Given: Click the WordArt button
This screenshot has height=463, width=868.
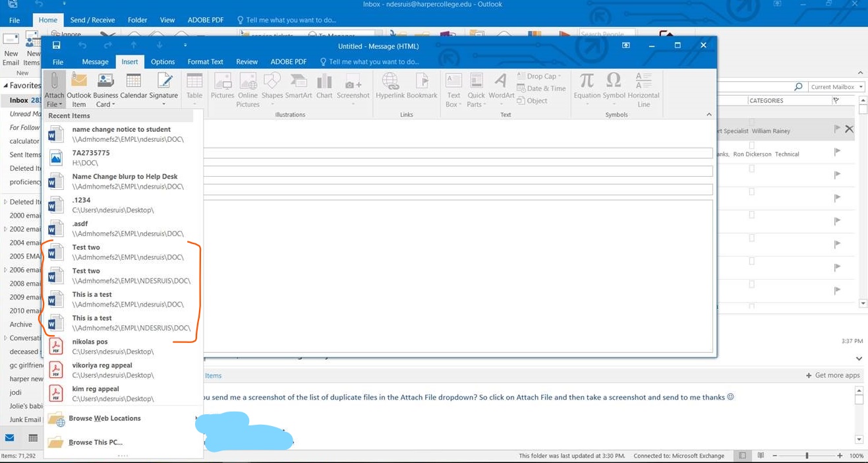Looking at the screenshot, I should [502, 90].
